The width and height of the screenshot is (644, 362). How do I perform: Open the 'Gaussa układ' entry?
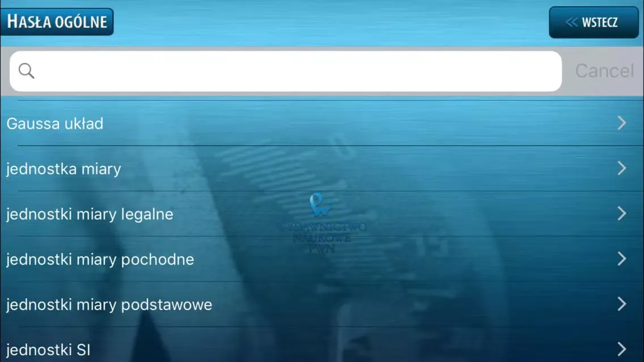click(x=322, y=123)
